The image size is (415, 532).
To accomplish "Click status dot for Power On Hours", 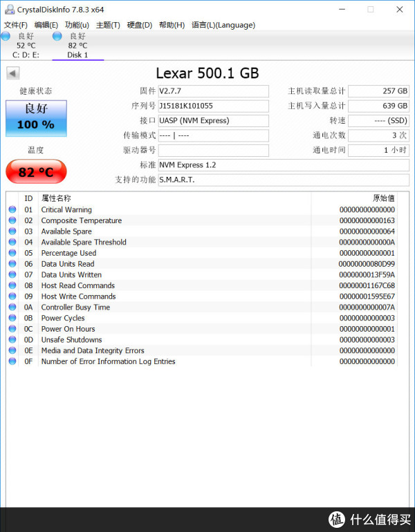I will 12,329.
